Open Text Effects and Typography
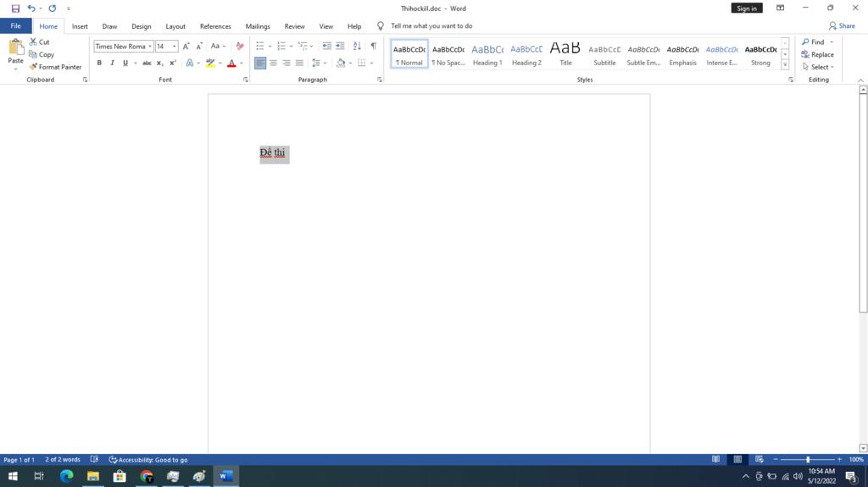The image size is (868, 487). (x=190, y=63)
